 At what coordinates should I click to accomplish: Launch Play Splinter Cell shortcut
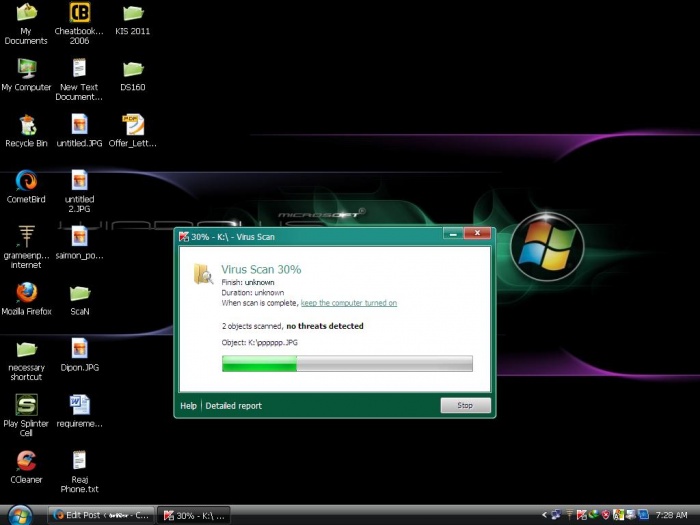click(x=26, y=404)
